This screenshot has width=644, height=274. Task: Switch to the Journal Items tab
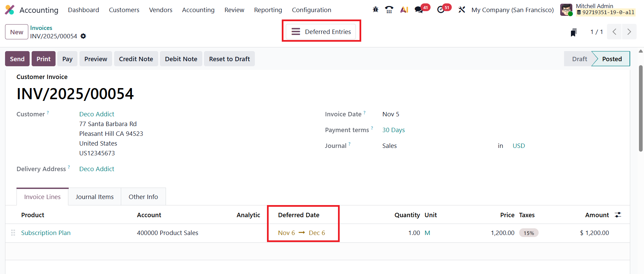coord(95,197)
